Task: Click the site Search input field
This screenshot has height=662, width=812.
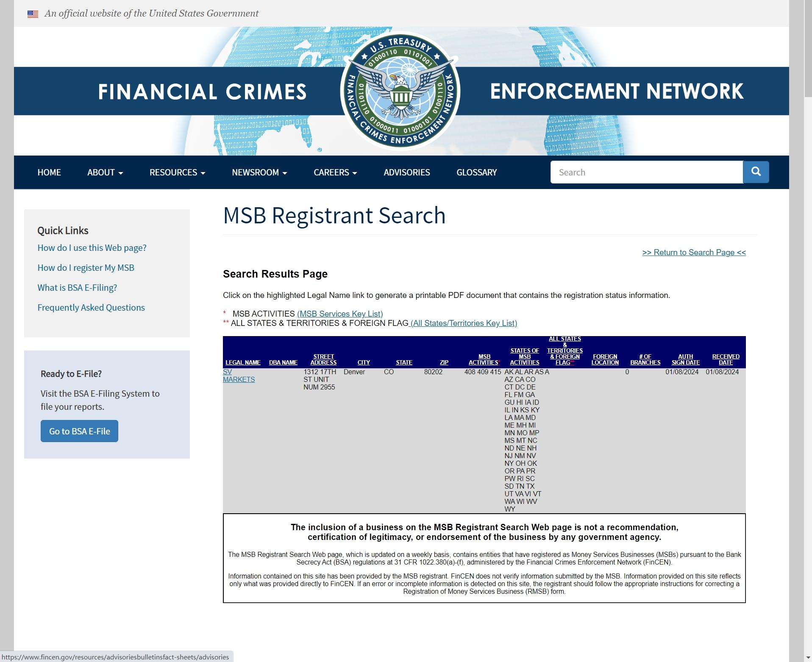Action: pos(647,172)
